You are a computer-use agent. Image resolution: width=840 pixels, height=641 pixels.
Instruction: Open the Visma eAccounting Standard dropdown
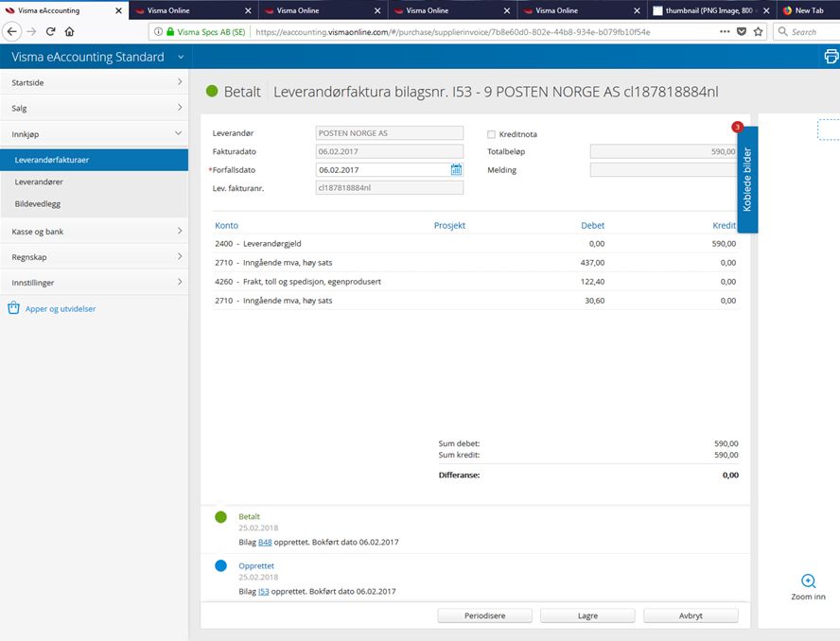181,57
